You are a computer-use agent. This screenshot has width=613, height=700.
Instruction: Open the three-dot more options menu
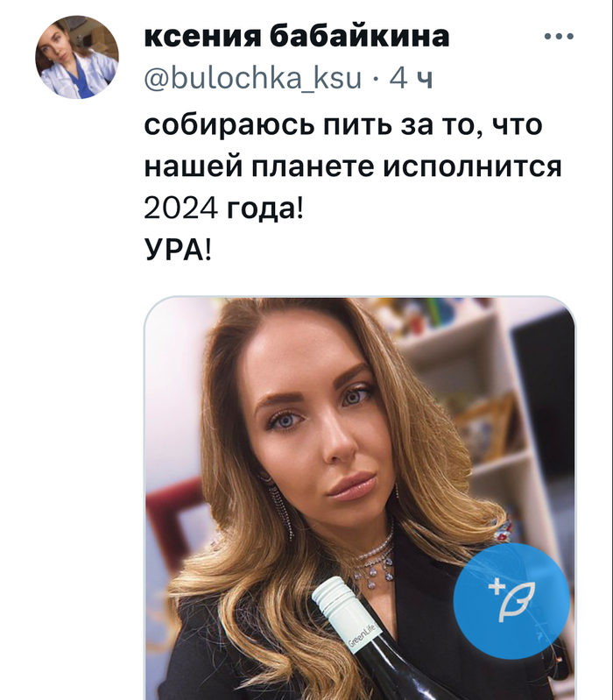pos(559,37)
